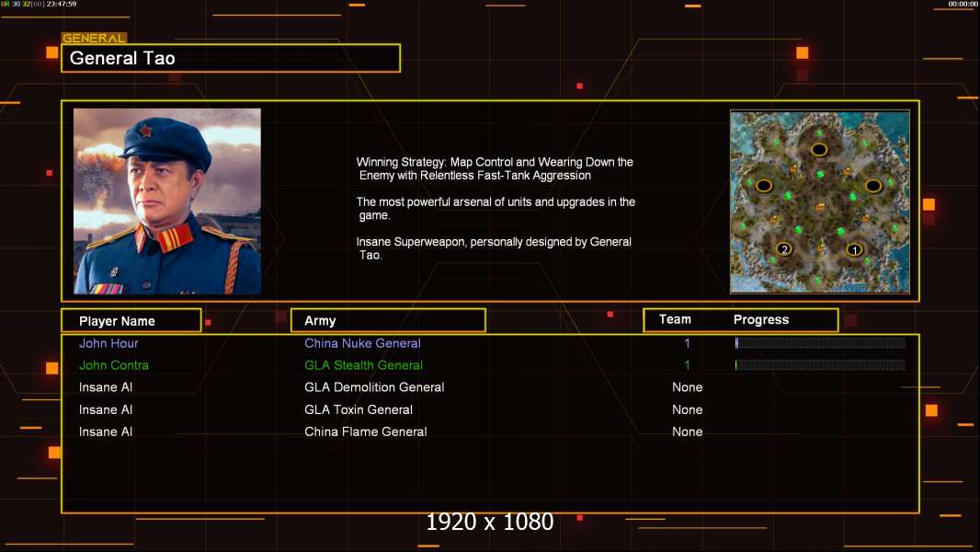The width and height of the screenshot is (980, 552).
Task: Click GLA Stealth General army entry
Action: (363, 365)
